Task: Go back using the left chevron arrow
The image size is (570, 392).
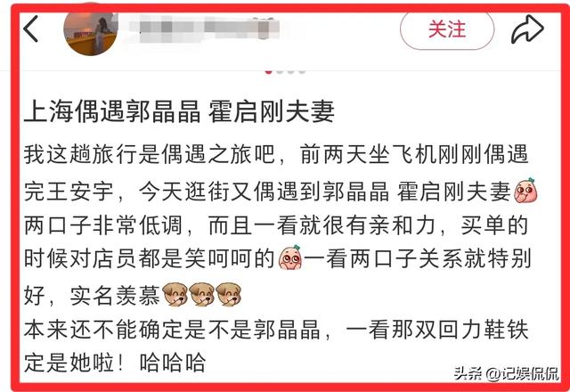Action: tap(30, 29)
